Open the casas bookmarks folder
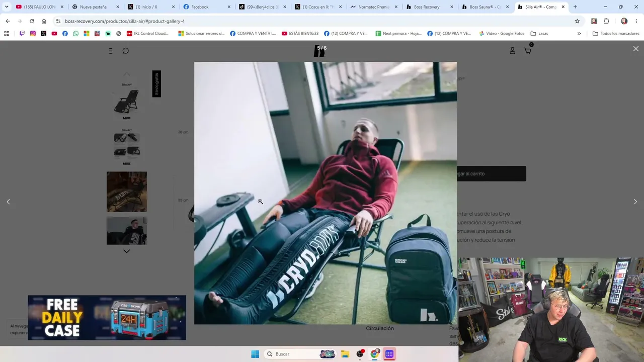 (x=539, y=34)
